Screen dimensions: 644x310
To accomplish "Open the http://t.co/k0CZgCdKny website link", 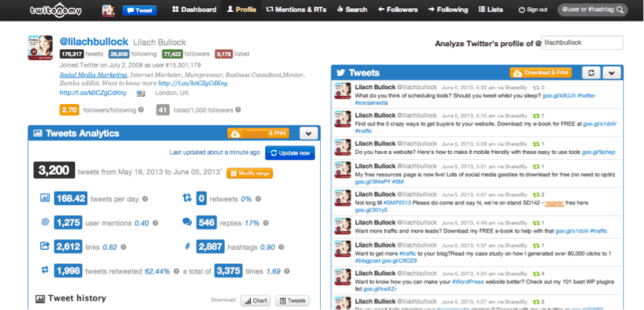I will coord(93,93).
